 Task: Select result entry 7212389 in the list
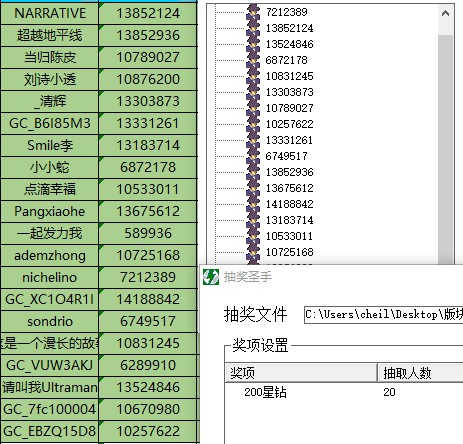point(286,12)
